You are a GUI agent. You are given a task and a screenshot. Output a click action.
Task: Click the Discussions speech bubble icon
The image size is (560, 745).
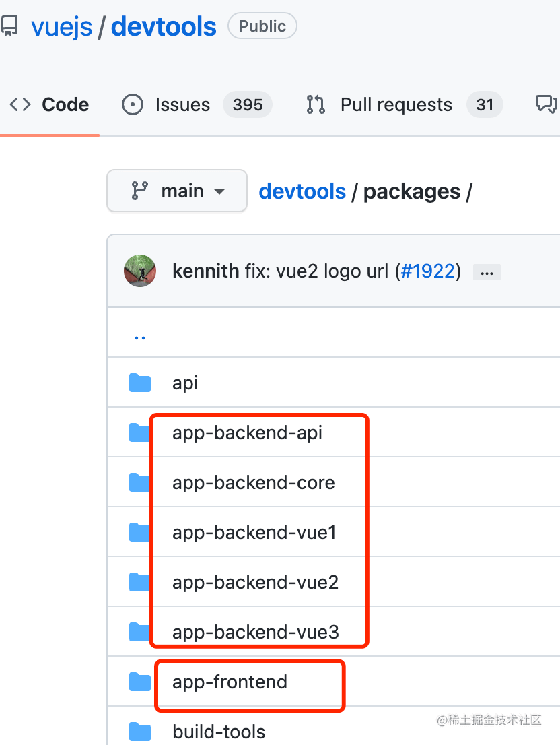tap(545, 104)
